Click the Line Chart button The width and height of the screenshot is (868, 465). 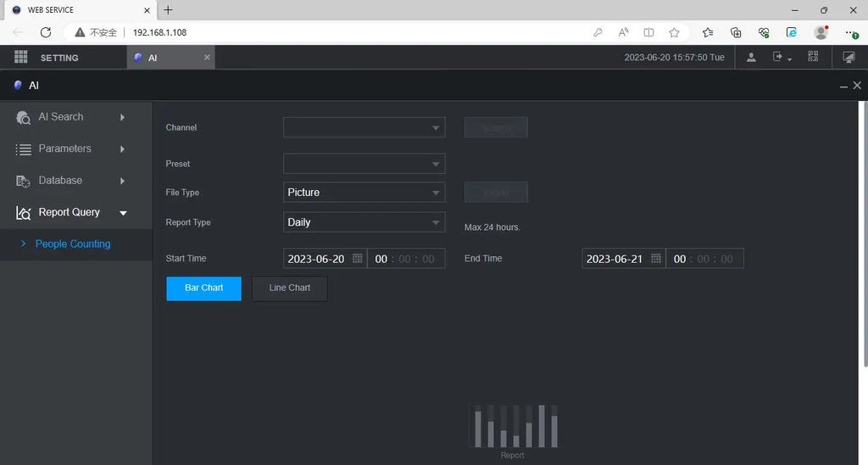point(289,289)
